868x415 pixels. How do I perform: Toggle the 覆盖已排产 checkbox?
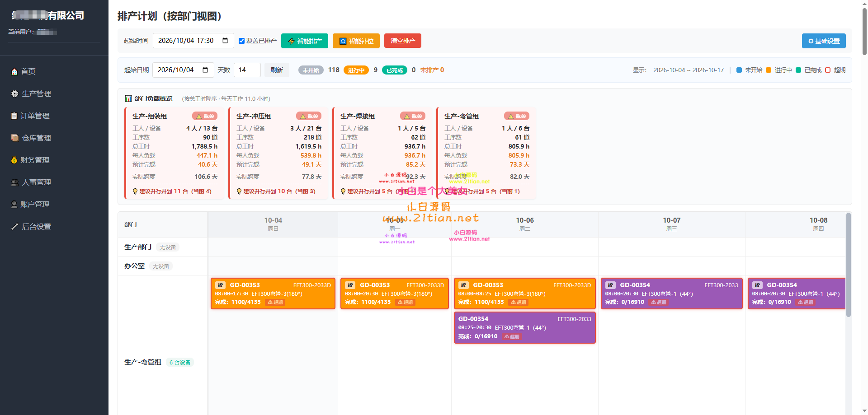241,41
